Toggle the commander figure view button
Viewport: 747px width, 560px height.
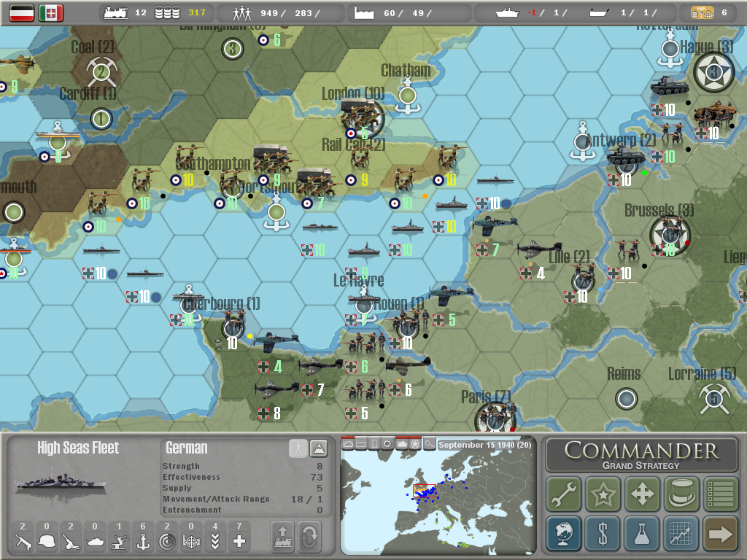pyautogui.click(x=298, y=448)
